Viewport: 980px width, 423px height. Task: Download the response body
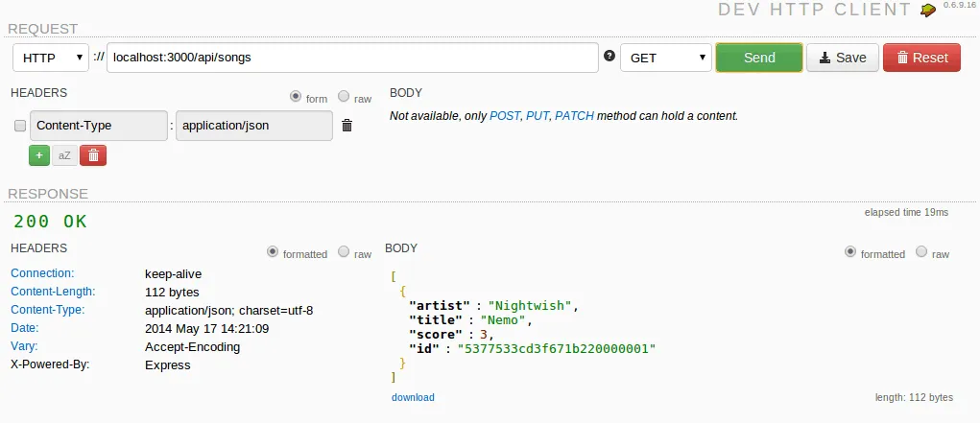click(x=413, y=397)
